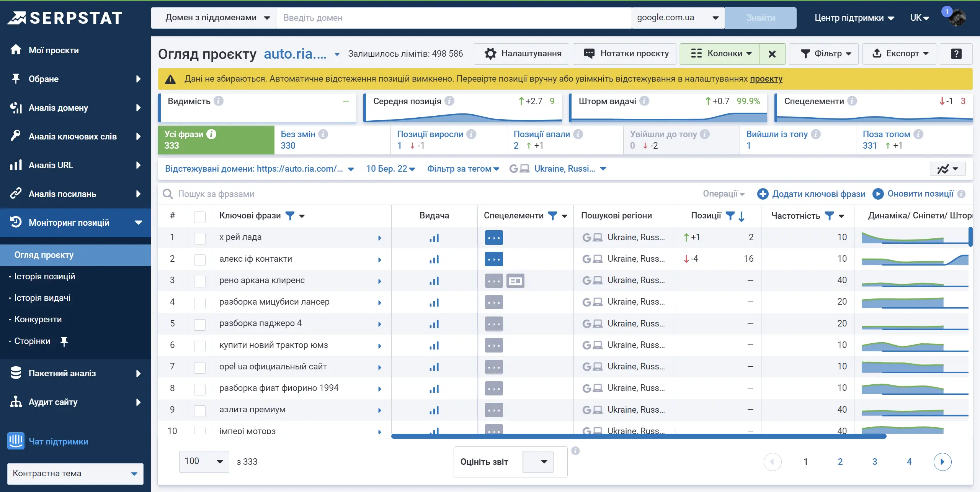Image resolution: width=980 pixels, height=492 pixels.
Task: Open SERP chart for х рей лада
Action: point(434,238)
